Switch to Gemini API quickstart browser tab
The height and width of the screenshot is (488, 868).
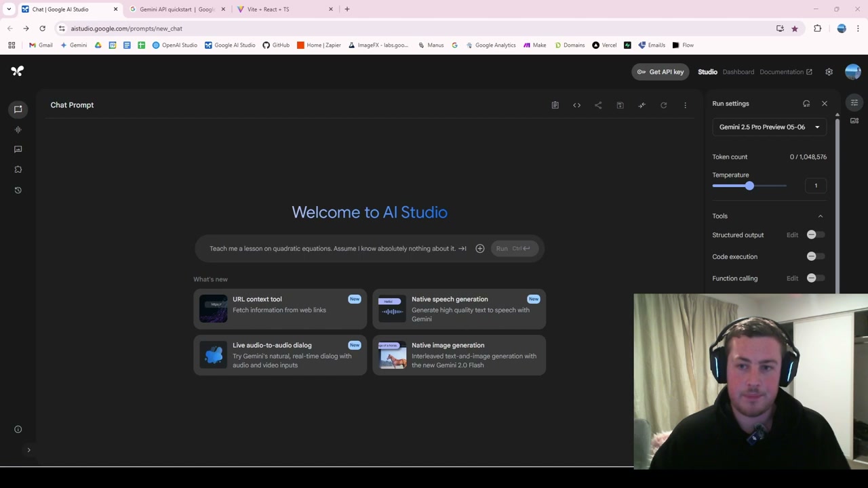(176, 9)
